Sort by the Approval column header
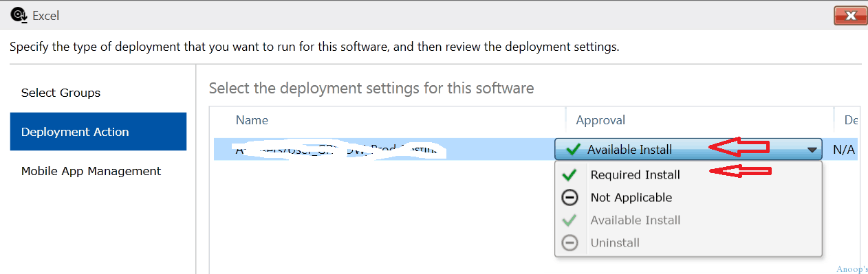Viewport: 868px width, 274px height. 600,120
